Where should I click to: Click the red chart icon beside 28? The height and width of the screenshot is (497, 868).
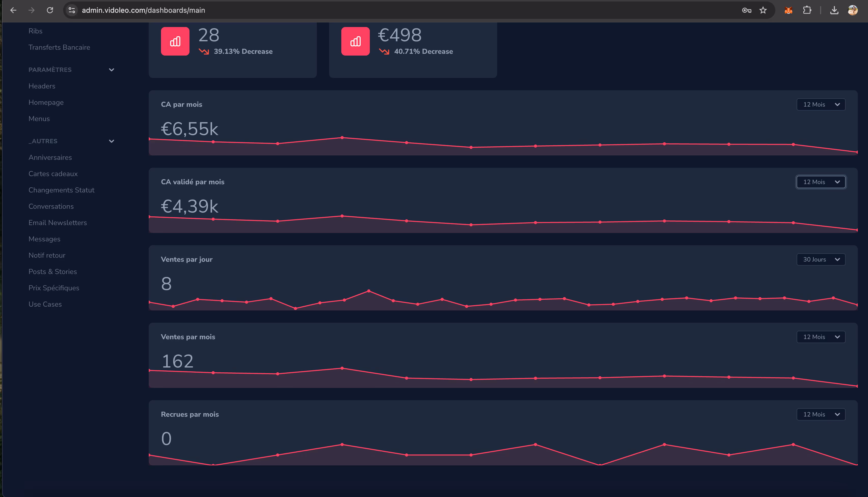(175, 41)
